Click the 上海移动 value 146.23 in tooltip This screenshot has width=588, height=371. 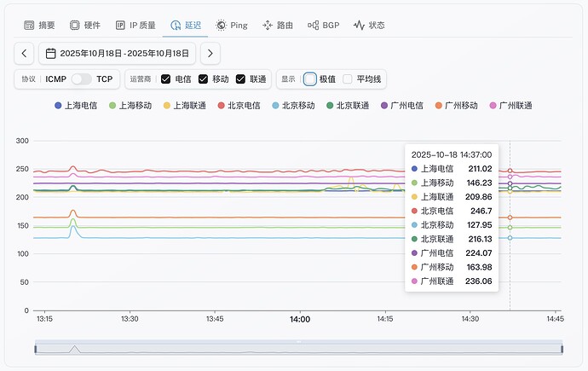point(479,183)
